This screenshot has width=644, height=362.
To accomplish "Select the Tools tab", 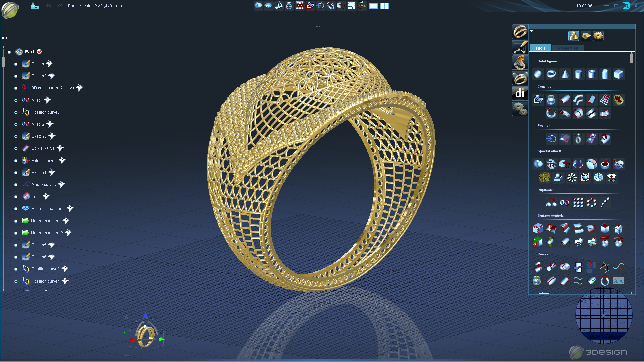I will [540, 48].
